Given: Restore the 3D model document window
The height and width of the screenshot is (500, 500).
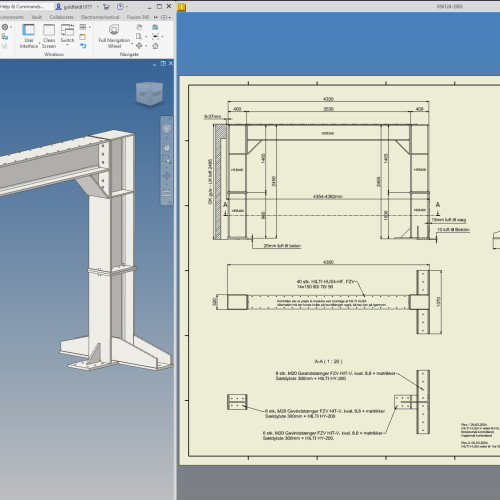Looking at the screenshot, I should (163, 63).
